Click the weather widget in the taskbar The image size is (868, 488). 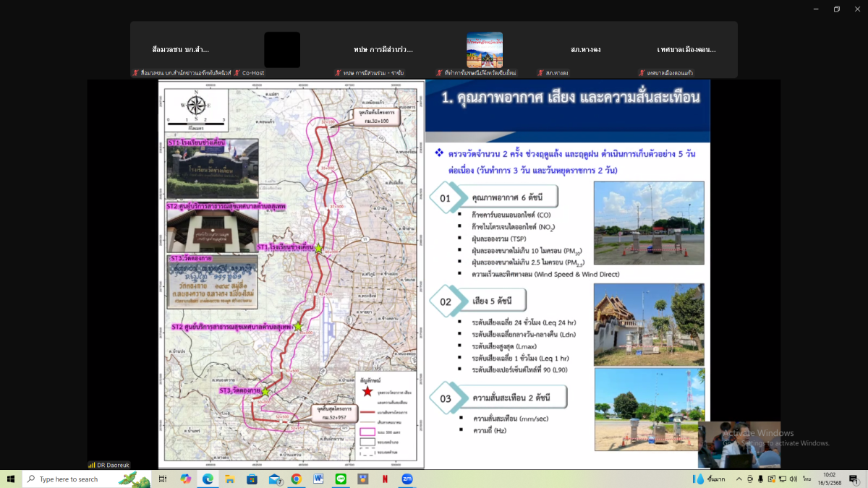709,479
